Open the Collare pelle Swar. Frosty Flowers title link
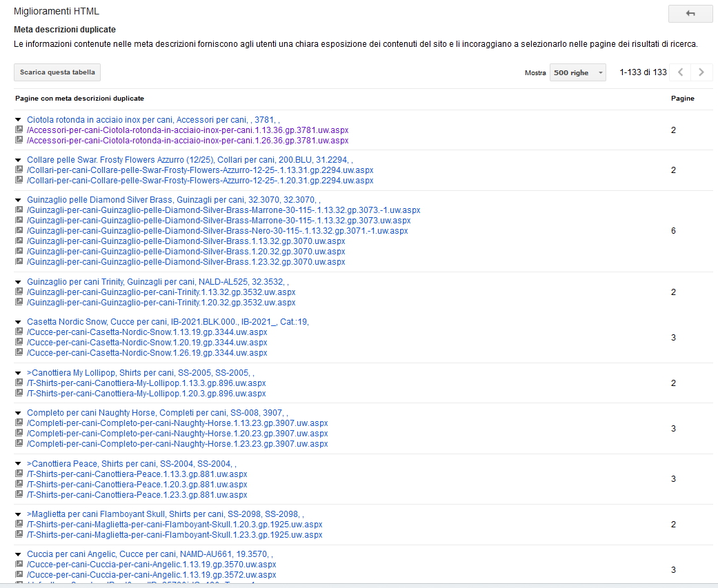The width and height of the screenshot is (718, 588). 190,160
